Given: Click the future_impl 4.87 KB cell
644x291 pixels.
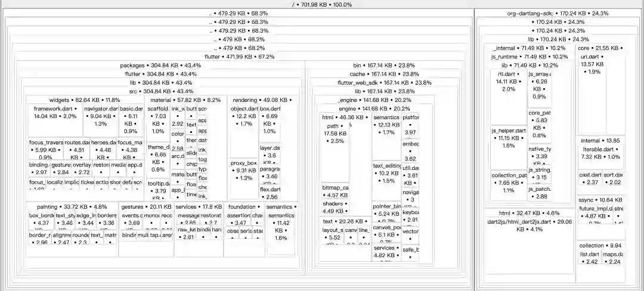Looking at the screenshot, I should [x=595, y=214].
